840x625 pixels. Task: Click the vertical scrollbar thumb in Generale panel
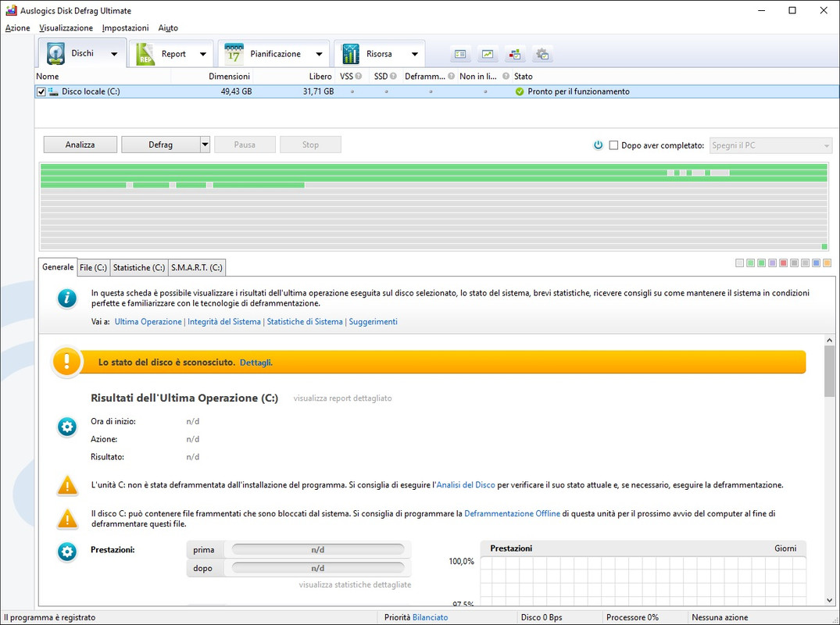point(829,371)
